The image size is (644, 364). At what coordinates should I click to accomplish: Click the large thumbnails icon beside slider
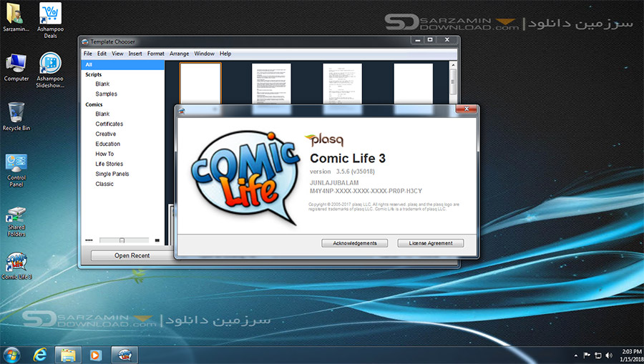coord(157,240)
